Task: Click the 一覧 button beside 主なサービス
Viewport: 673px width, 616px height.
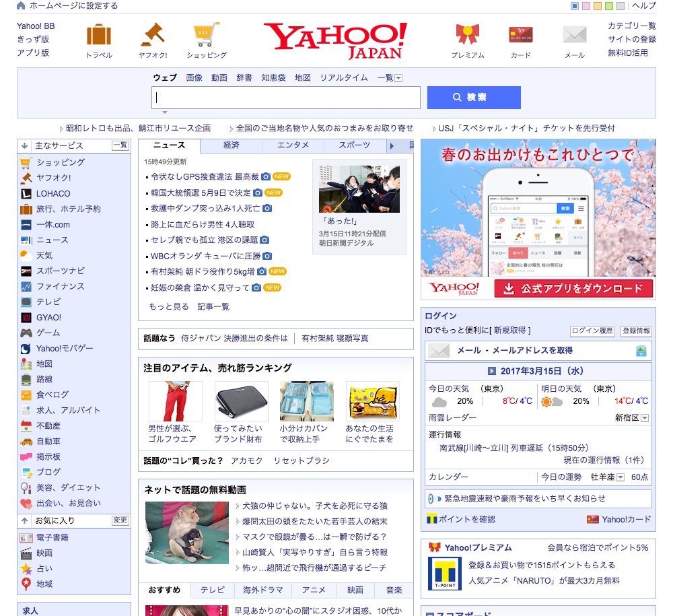Action: click(120, 145)
